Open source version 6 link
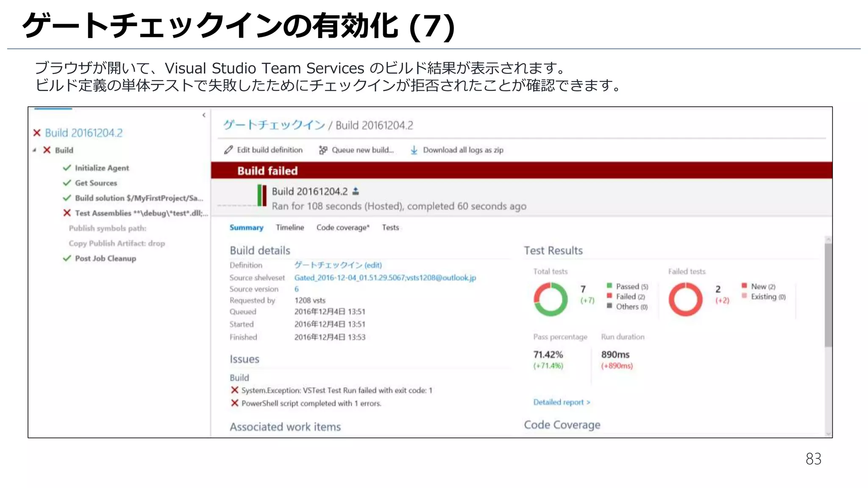This screenshot has height=488, width=868. coord(297,289)
